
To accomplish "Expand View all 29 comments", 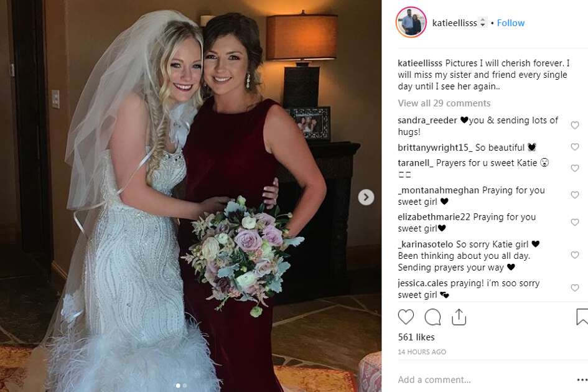I will pyautogui.click(x=444, y=103).
